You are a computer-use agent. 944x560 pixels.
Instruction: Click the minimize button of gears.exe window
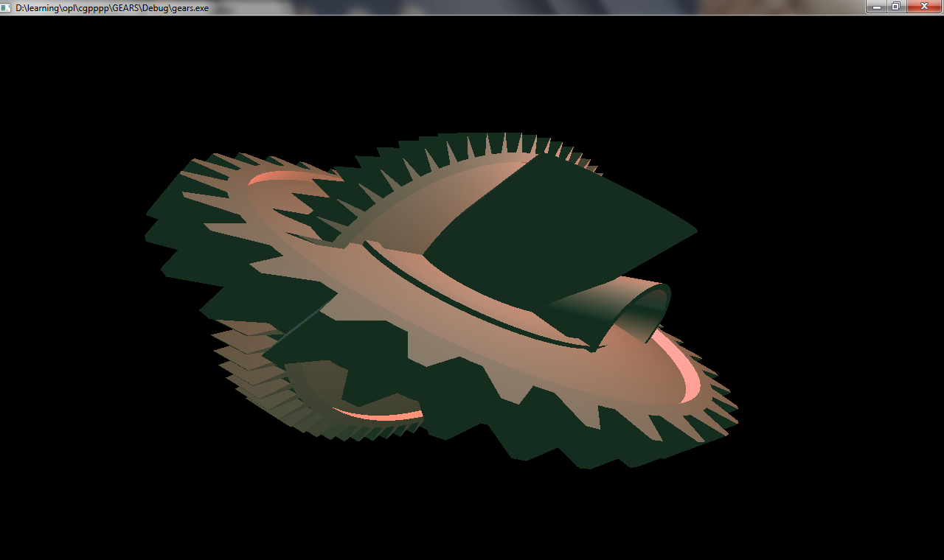tap(876, 7)
